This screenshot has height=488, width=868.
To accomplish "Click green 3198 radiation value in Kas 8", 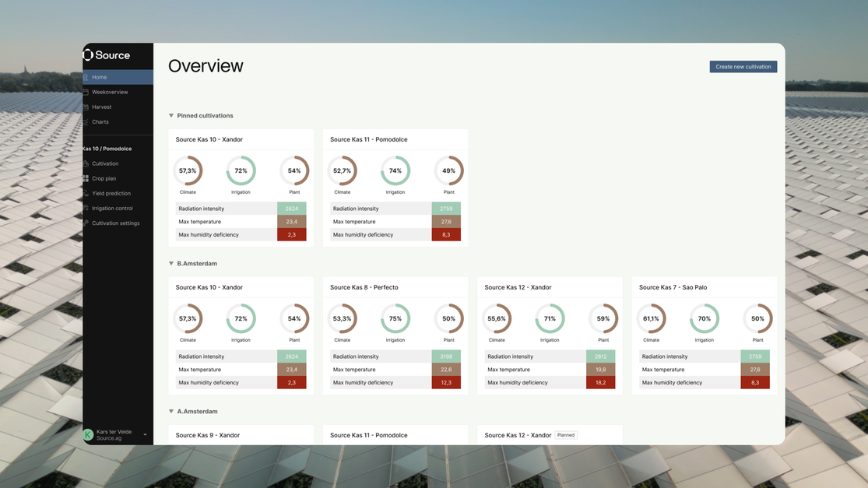I will [446, 356].
